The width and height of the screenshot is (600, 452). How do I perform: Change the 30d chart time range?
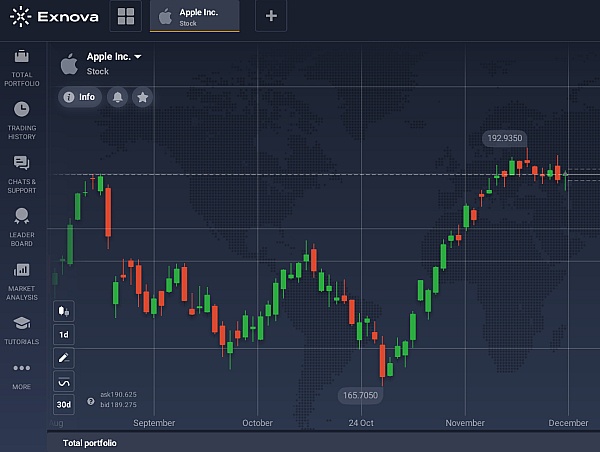[x=64, y=405]
